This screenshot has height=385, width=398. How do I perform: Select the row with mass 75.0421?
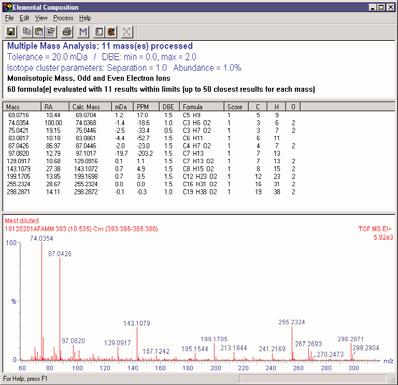point(152,130)
